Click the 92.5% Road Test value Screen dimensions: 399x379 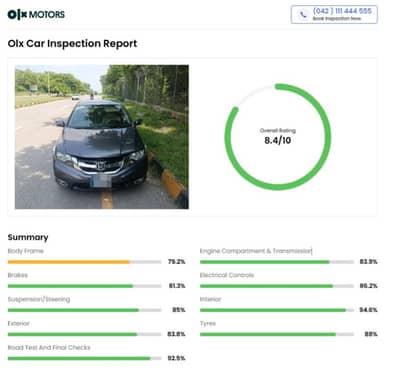176,358
